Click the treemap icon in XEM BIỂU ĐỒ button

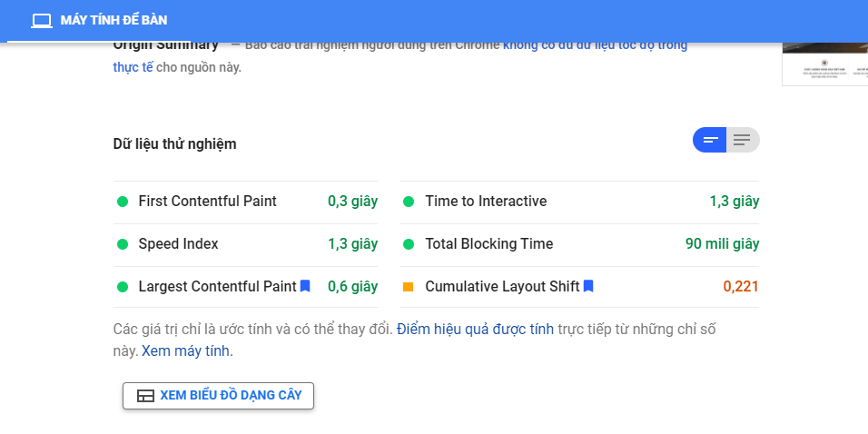coord(145,396)
